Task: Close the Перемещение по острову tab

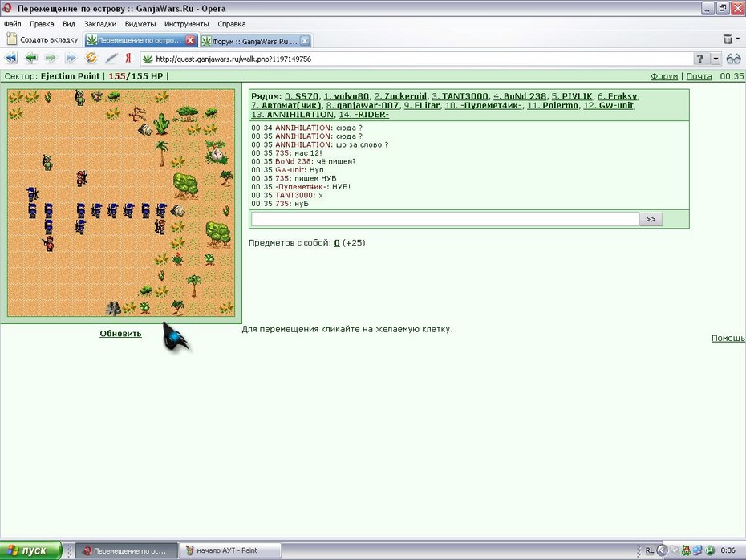Action: (190, 40)
